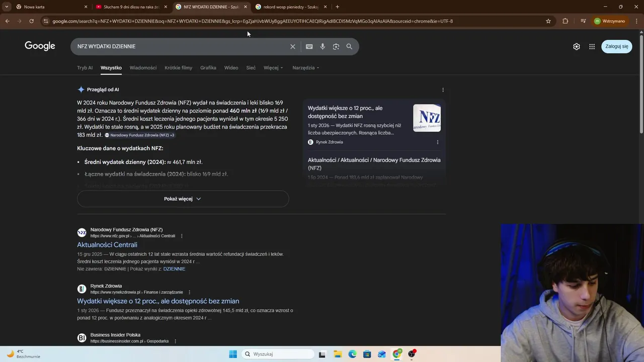Screen dimensions: 644x362
Task: Switch to Grafika results
Action: (x=208, y=68)
